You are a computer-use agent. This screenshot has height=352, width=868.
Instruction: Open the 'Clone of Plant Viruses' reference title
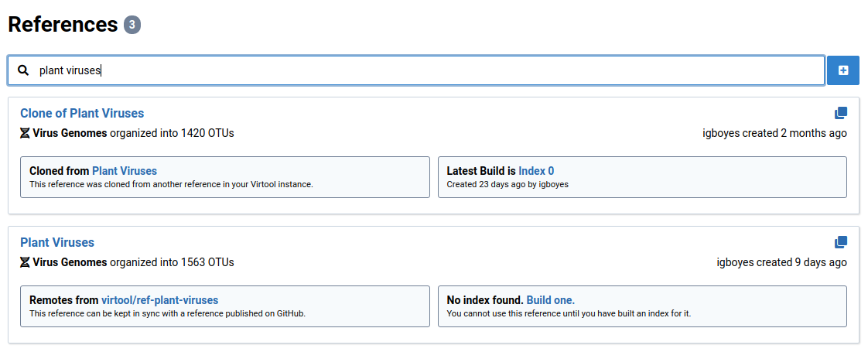82,114
